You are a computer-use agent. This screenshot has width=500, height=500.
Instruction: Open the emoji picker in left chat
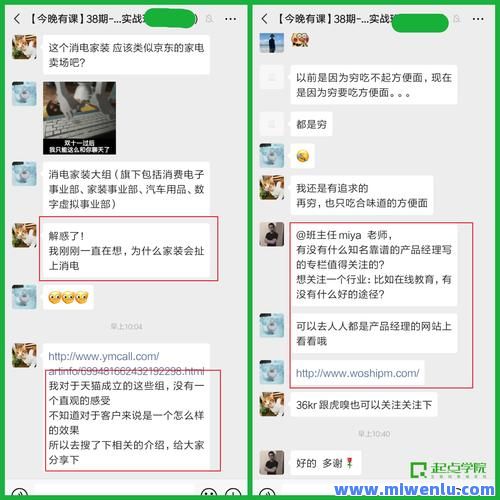[x=209, y=492]
